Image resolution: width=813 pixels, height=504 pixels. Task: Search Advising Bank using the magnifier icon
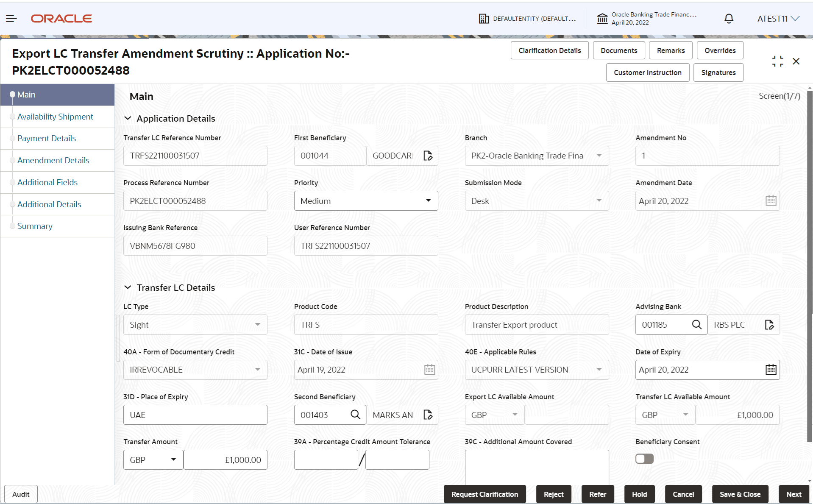[x=696, y=324]
